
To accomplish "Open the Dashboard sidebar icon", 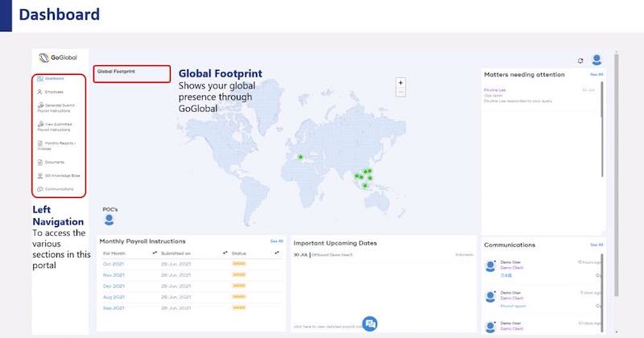I will pos(39,78).
